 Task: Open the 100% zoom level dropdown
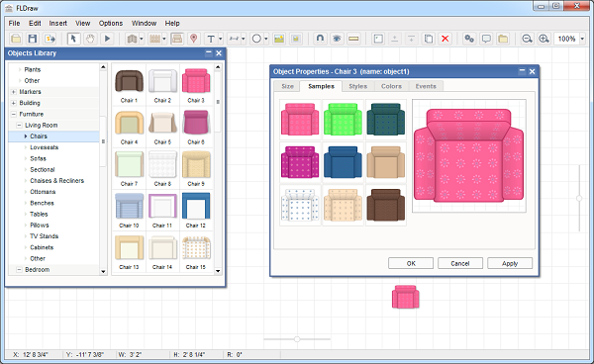[583, 39]
